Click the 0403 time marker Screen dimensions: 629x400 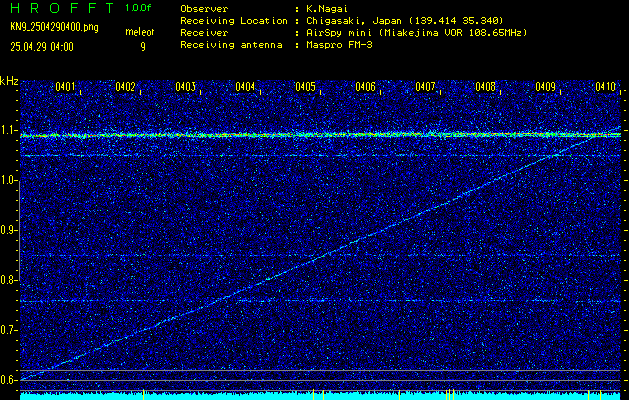185,87
